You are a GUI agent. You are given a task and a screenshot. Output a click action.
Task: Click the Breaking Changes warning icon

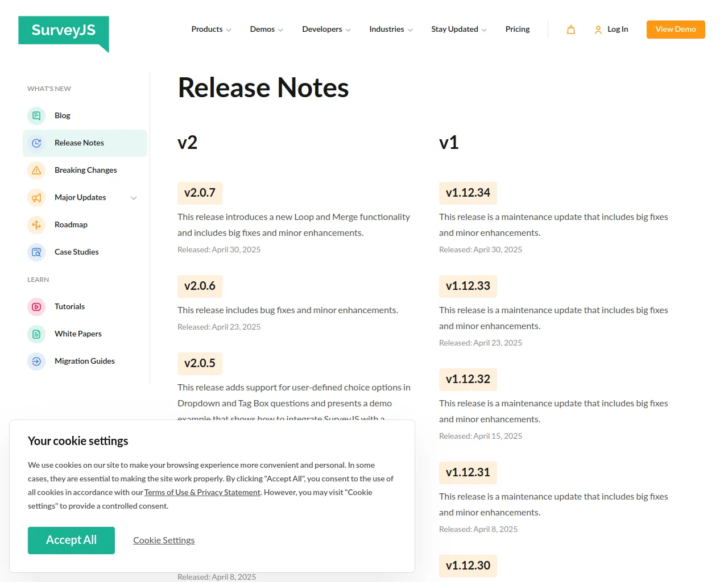coord(36,171)
